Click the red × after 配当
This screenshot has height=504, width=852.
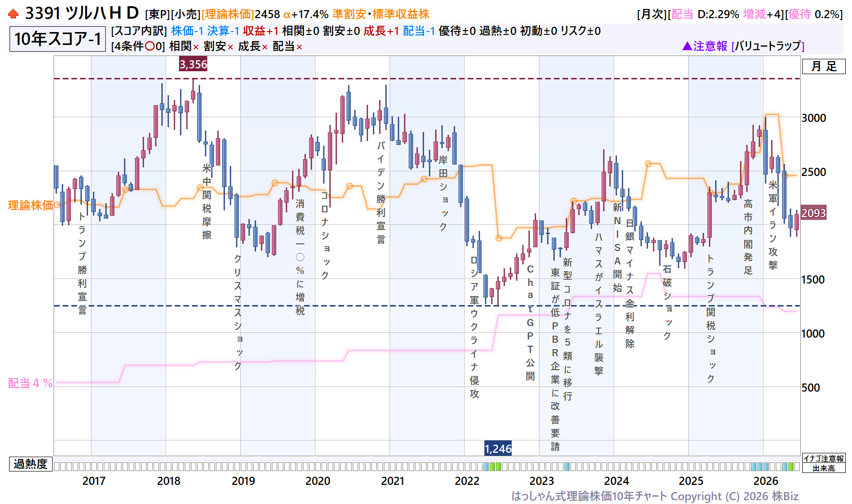(x=299, y=47)
